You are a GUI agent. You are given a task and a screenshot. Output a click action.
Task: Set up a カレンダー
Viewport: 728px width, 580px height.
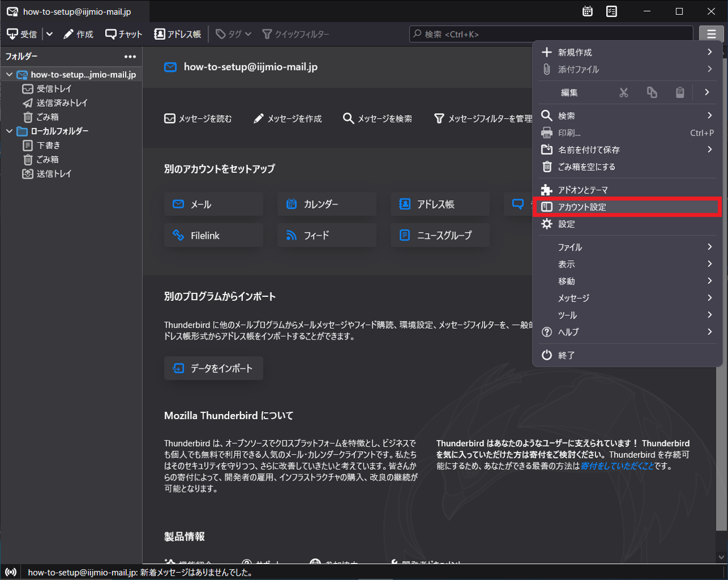(x=327, y=204)
